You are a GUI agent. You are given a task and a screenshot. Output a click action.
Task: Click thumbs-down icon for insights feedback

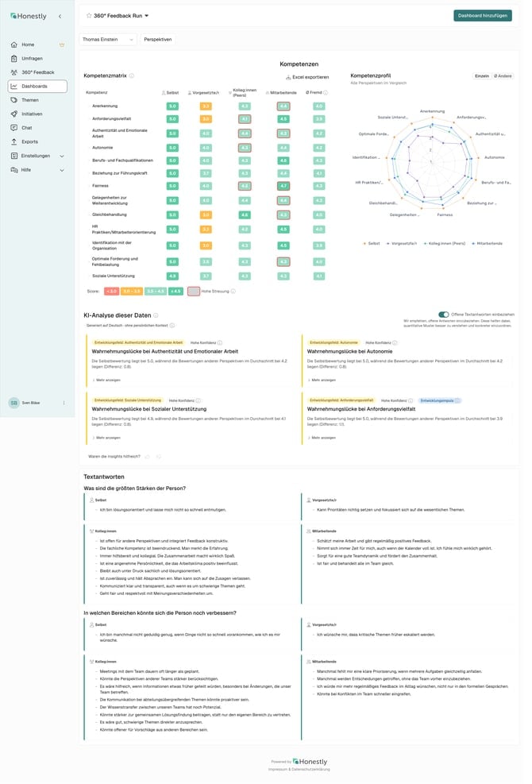159,457
